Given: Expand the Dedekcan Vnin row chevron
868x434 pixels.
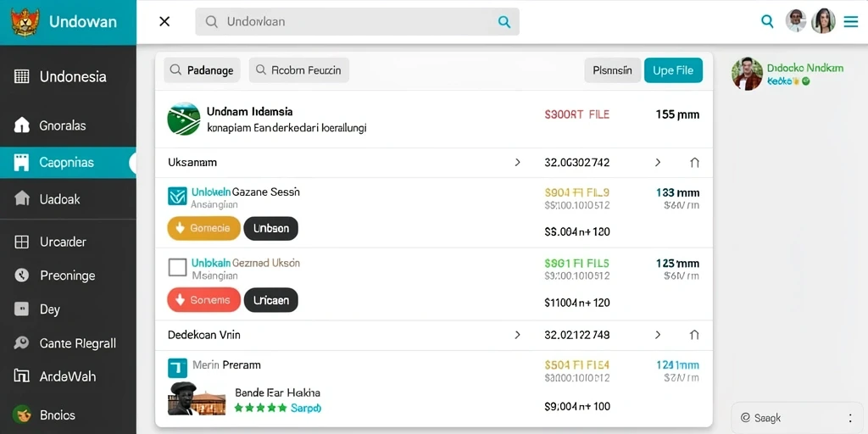Looking at the screenshot, I should click(518, 334).
